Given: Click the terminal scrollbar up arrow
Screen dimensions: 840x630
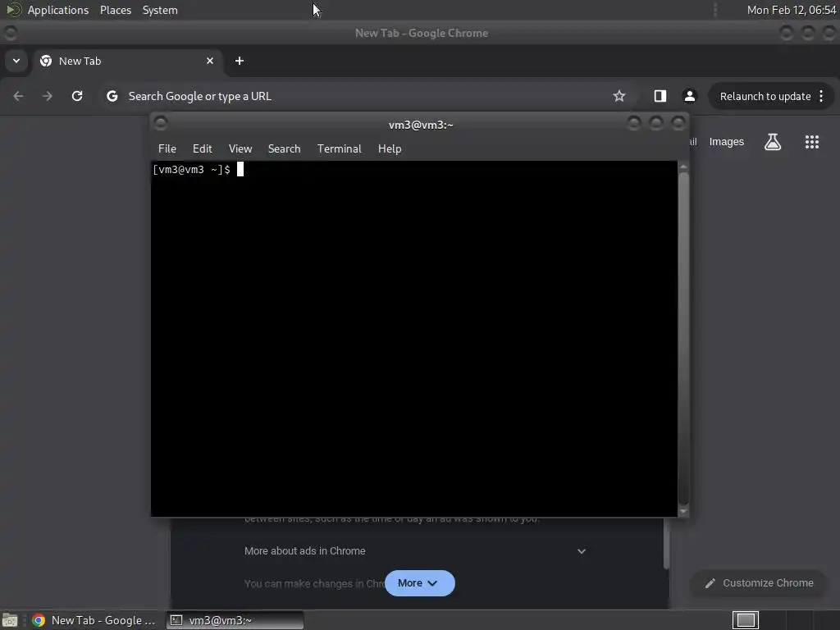Looking at the screenshot, I should (x=683, y=167).
